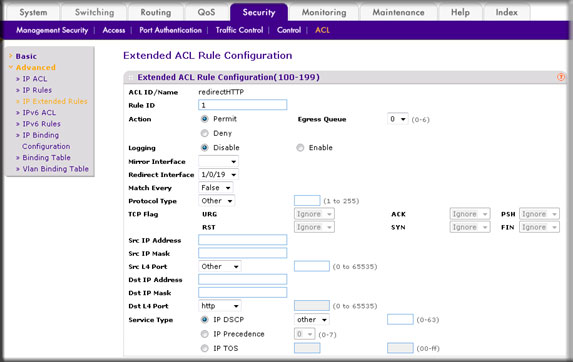The width and height of the screenshot is (573, 362).
Task: Switch to the Monitoring tab
Action: coord(324,12)
